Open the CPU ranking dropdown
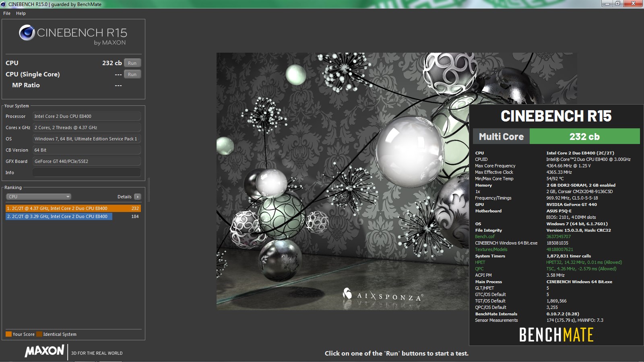The height and width of the screenshot is (362, 644). (x=39, y=197)
